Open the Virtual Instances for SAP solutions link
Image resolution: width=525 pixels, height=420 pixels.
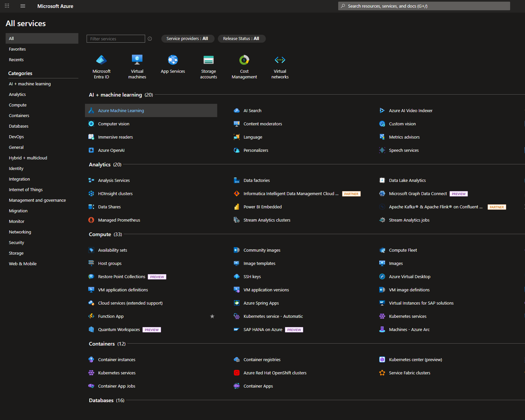tap(421, 303)
